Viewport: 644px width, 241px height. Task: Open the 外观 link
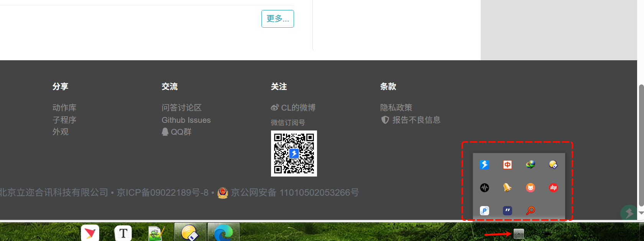61,132
